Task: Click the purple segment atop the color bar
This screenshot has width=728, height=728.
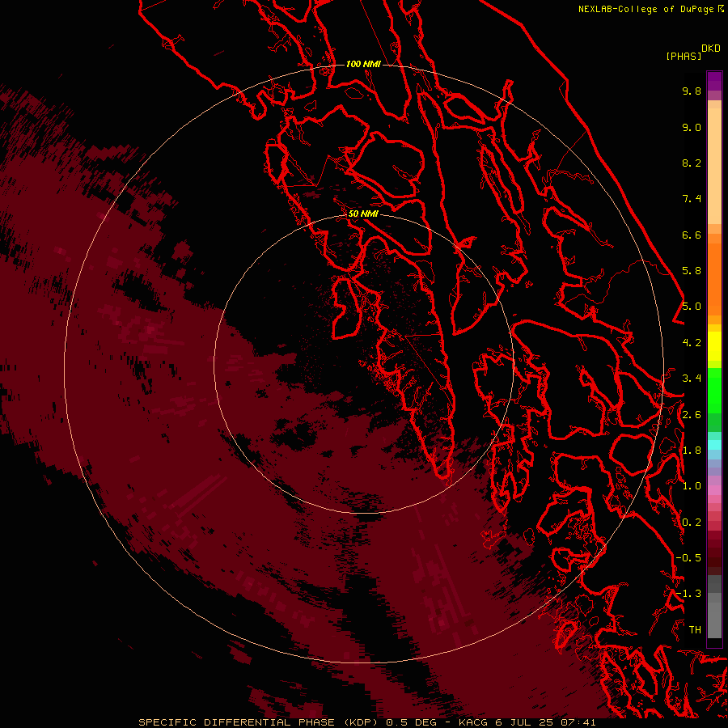Action: [x=714, y=81]
